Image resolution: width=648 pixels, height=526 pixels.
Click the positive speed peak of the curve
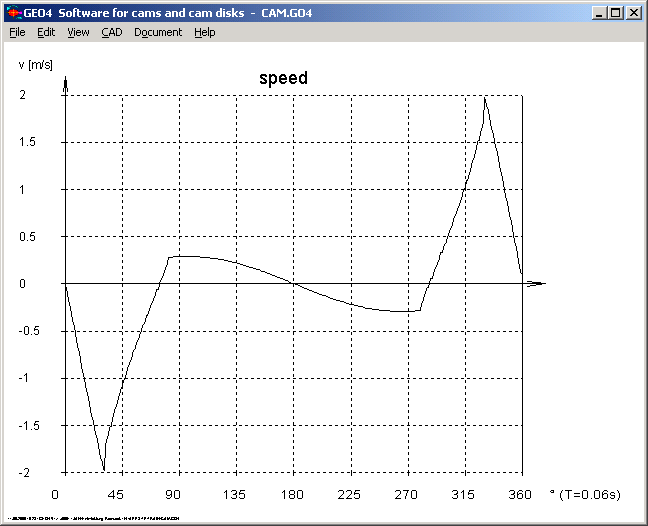[x=485, y=98]
